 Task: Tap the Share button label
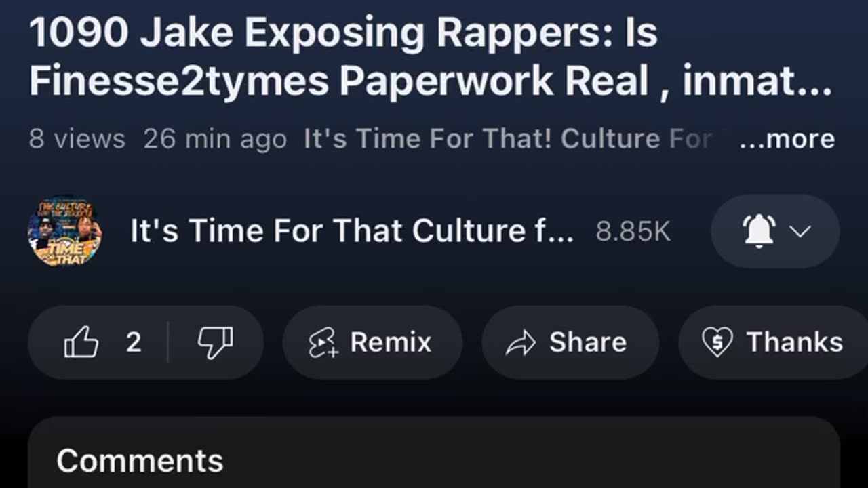[x=587, y=342]
